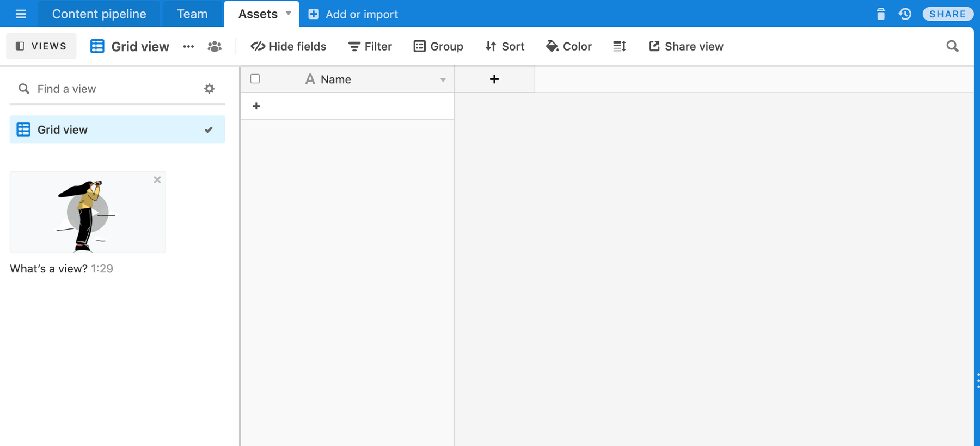Open the three-dot view options menu
Screen dimensions: 980x446
188,46
